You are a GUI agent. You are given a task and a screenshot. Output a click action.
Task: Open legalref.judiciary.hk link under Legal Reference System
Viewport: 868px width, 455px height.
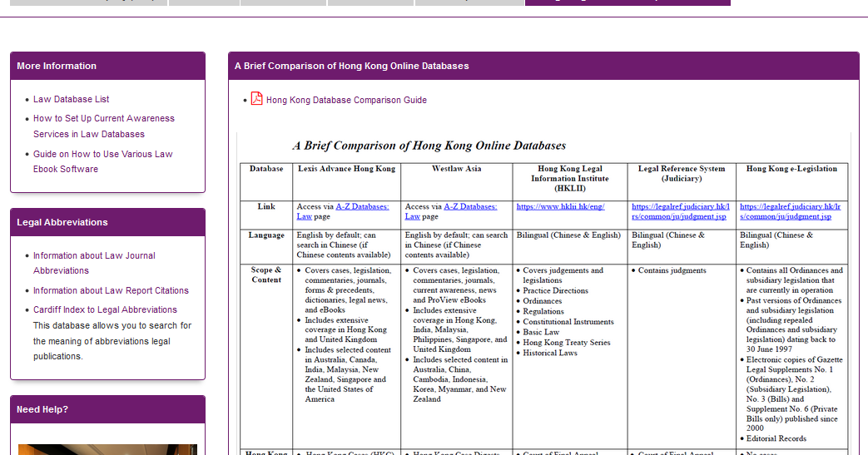[x=681, y=211]
